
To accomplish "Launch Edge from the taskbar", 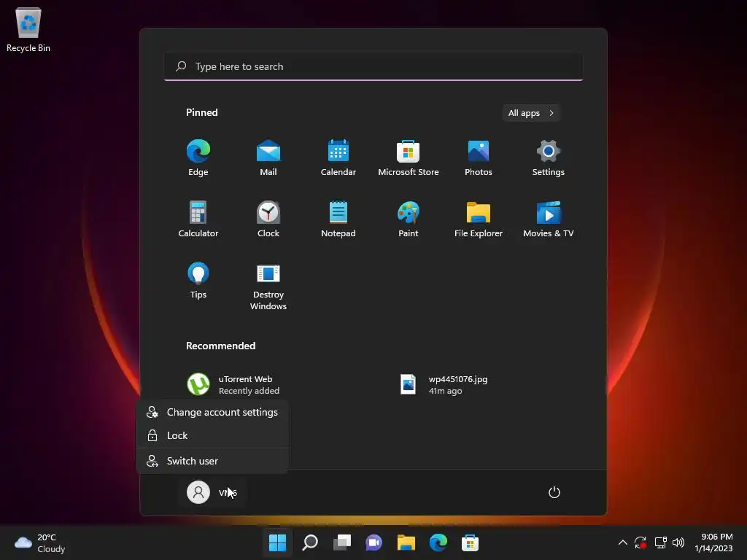I will pos(438,542).
